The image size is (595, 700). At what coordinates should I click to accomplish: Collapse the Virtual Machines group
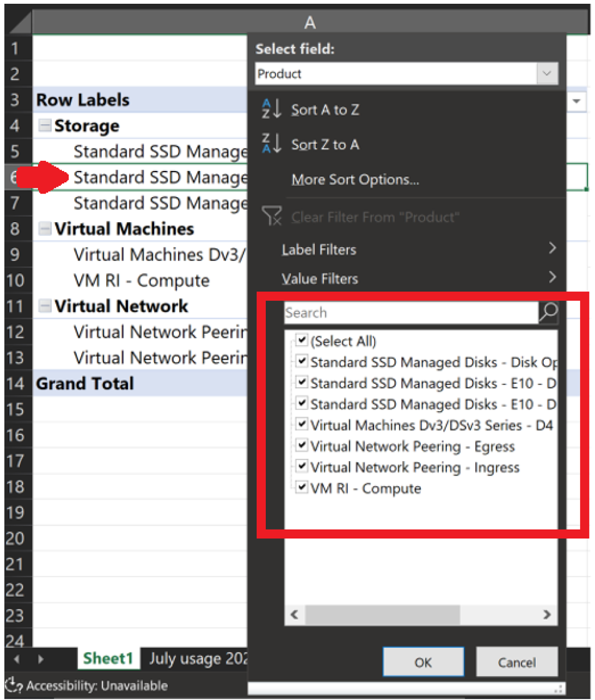click(45, 228)
